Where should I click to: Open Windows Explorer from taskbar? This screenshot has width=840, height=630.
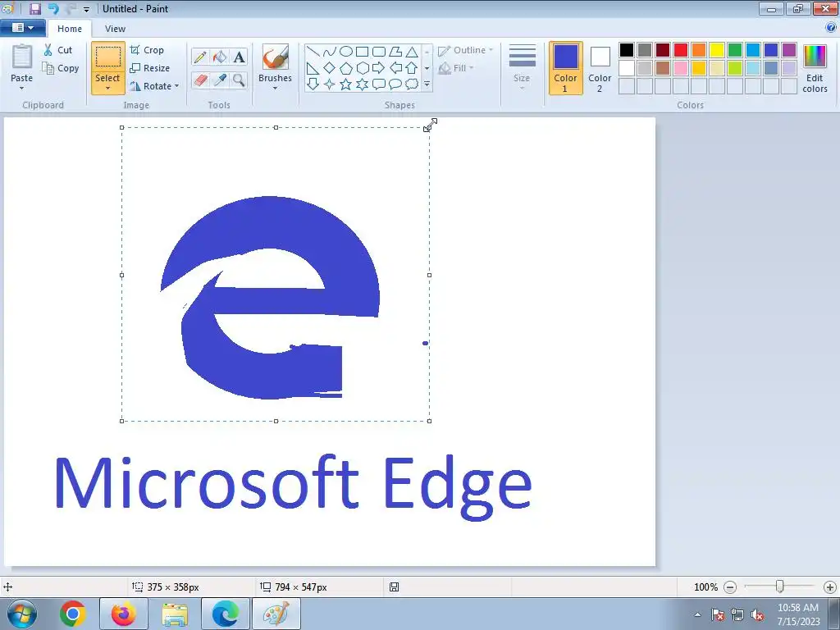[x=175, y=614]
